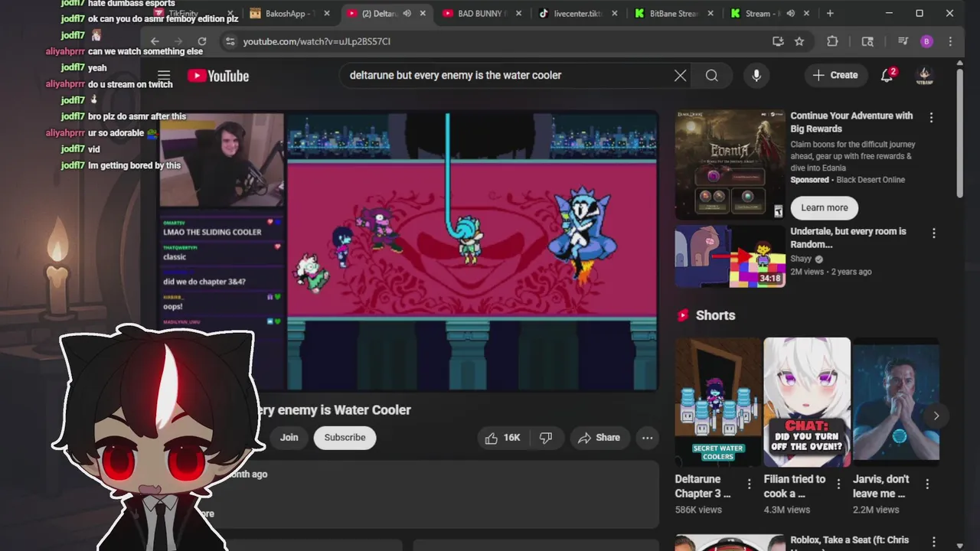Click the YouTube logo to go home
This screenshot has height=551, width=980.
tap(218, 75)
